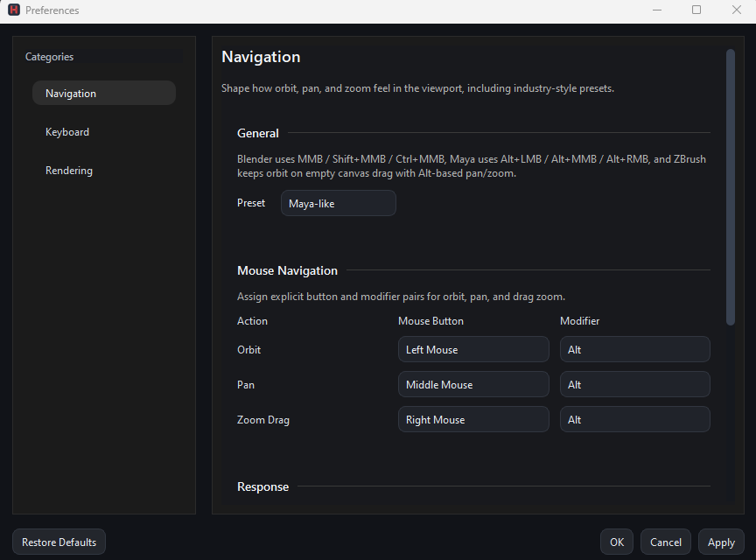Open the Pan modifier selector
This screenshot has height=560, width=756.
point(635,384)
